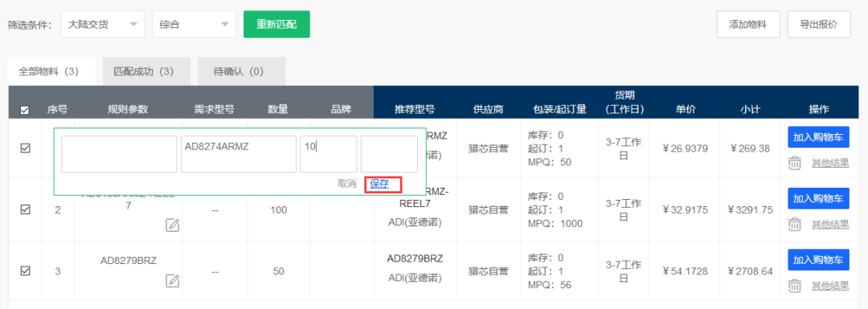
Task: Open 其他结果 for the ¥269.38 row
Action: (x=829, y=164)
